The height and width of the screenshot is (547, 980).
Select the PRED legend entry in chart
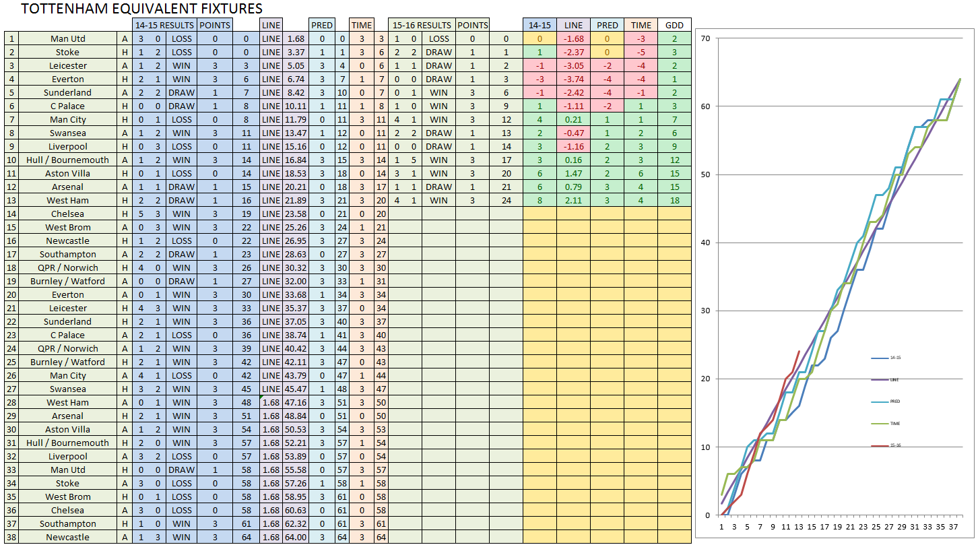click(886, 401)
